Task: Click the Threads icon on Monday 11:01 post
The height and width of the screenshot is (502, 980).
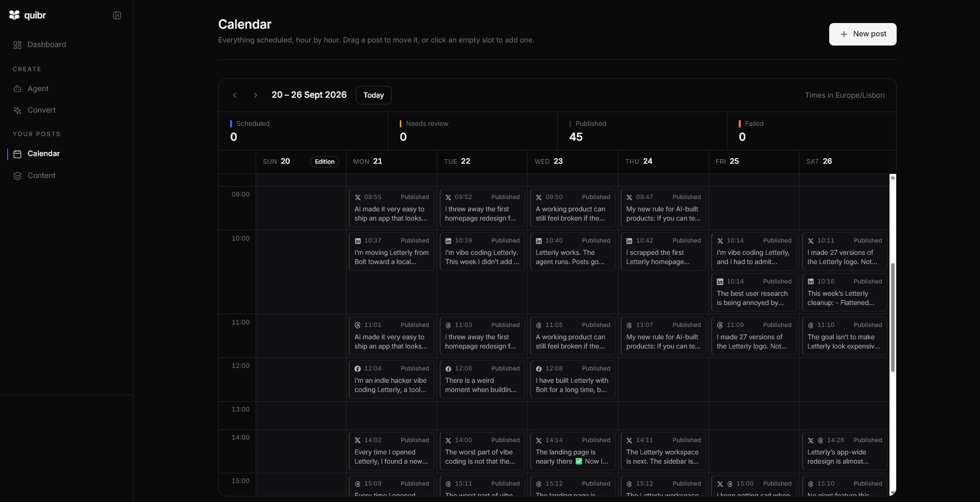Action: click(x=358, y=325)
